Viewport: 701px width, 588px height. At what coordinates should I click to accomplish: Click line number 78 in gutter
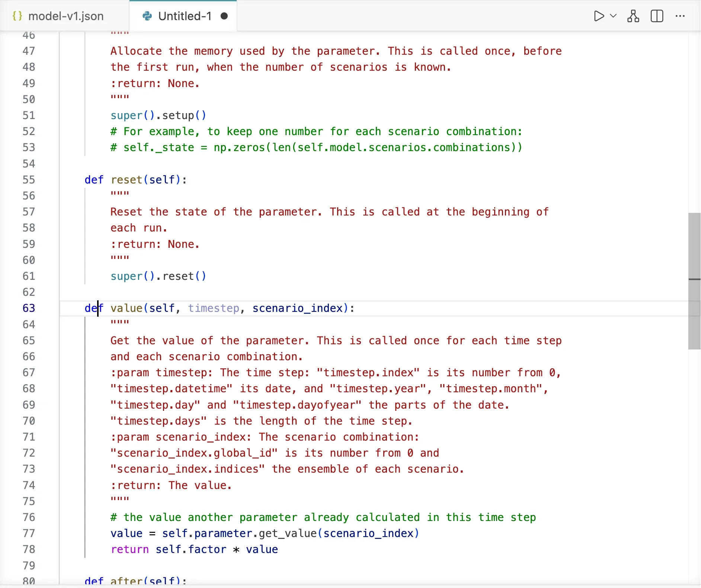(29, 549)
